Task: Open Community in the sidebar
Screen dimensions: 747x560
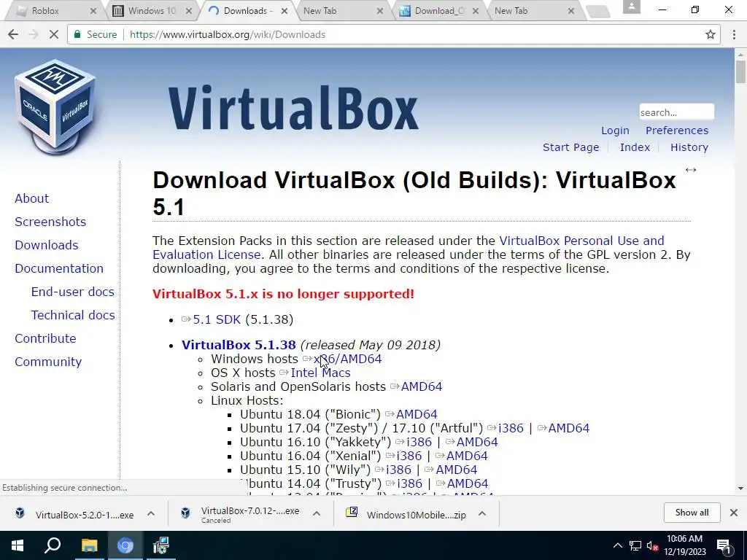Action: pos(48,362)
